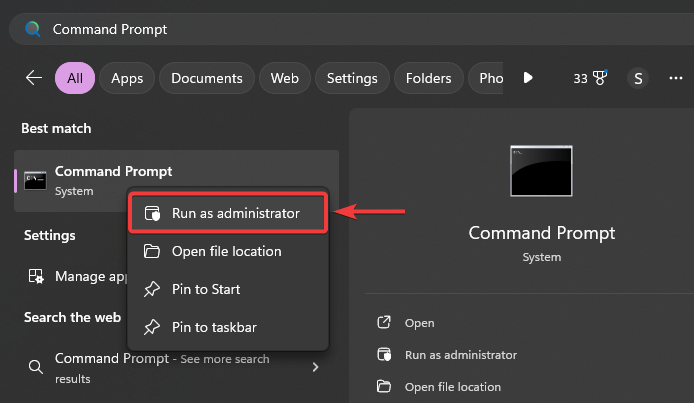Image resolution: width=694 pixels, height=403 pixels.
Task: Click the back arrow in search panel
Action: point(34,77)
